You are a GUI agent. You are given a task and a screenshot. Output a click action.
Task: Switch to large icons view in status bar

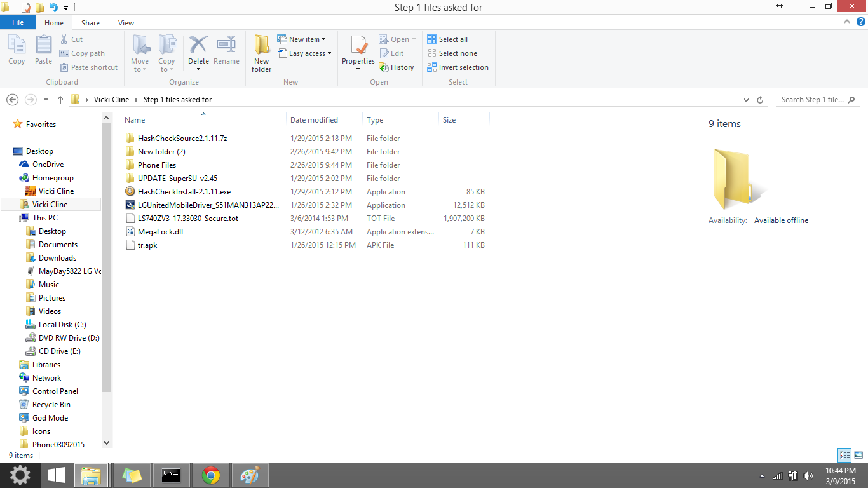pos(858,455)
